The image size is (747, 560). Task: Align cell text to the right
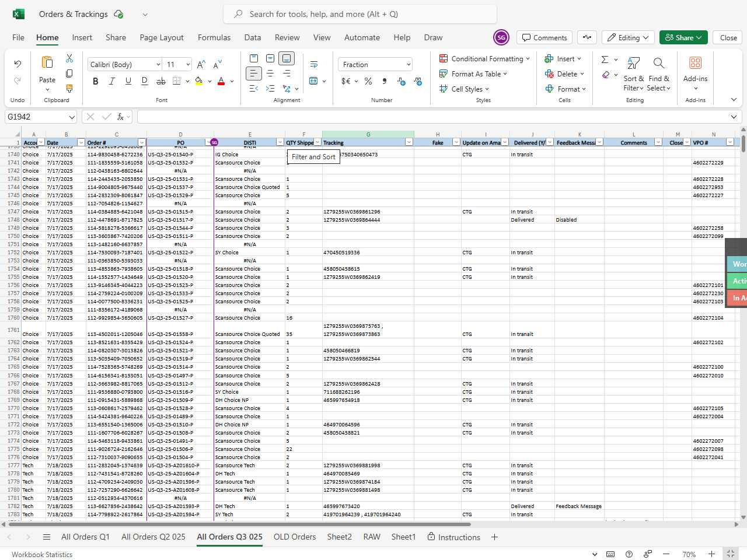(287, 73)
